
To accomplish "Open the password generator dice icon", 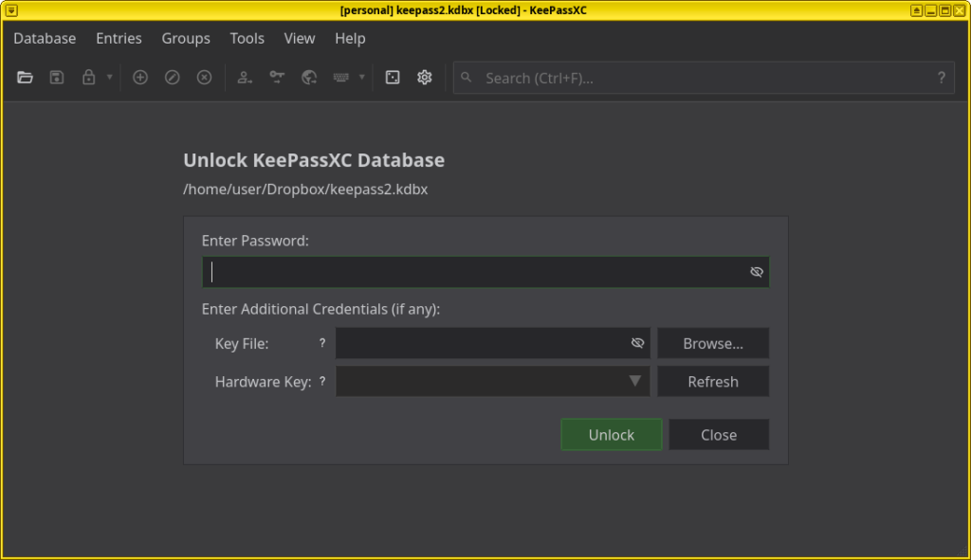I will coord(393,78).
